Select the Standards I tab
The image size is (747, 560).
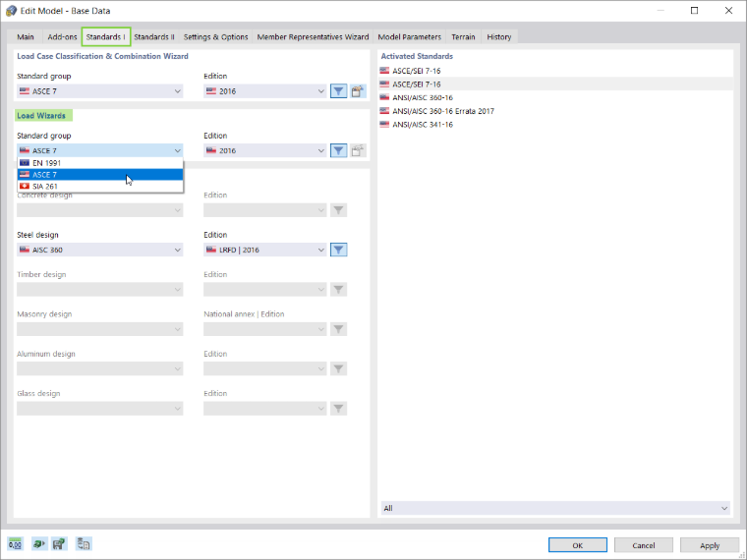[106, 36]
